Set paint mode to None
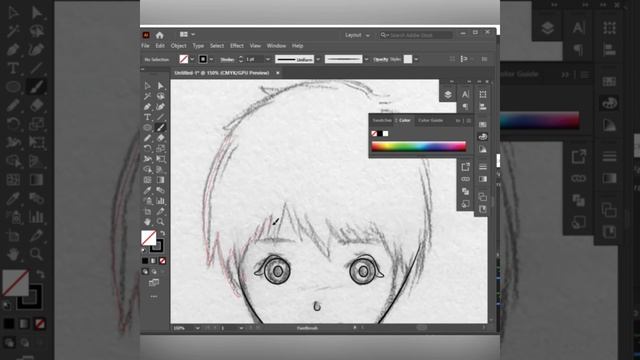Image resolution: width=640 pixels, height=360 pixels. (162, 261)
